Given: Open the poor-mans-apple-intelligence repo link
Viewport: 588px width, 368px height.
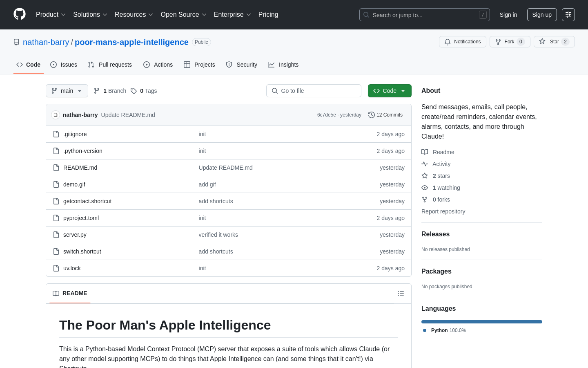Looking at the screenshot, I should click(x=131, y=42).
